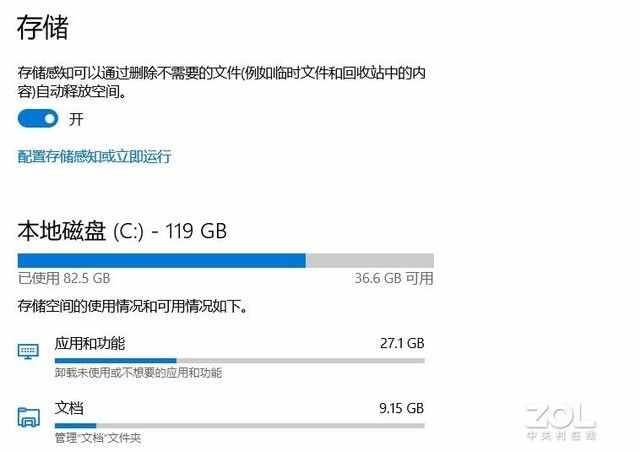
Task: Click the 已使用 82.5 GB label
Action: coord(63,278)
